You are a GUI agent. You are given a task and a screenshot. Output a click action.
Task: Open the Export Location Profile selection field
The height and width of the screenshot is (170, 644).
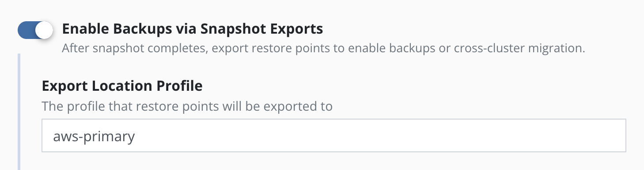(x=334, y=135)
